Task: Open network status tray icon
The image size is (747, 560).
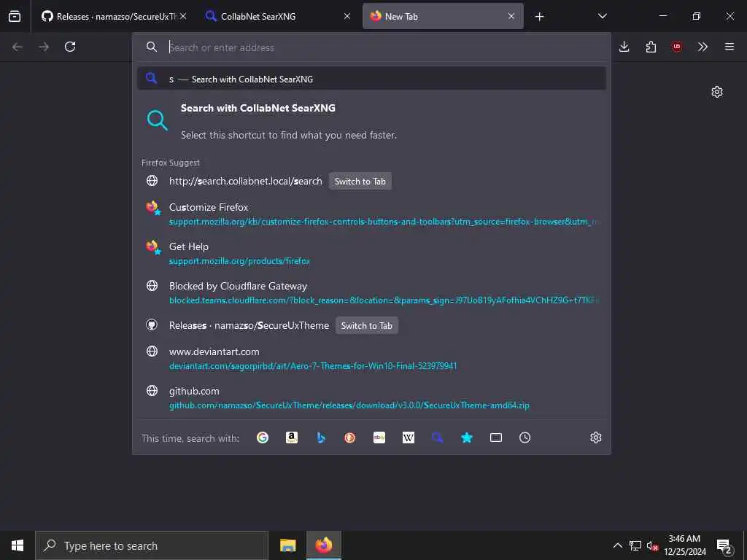Action: click(x=635, y=545)
